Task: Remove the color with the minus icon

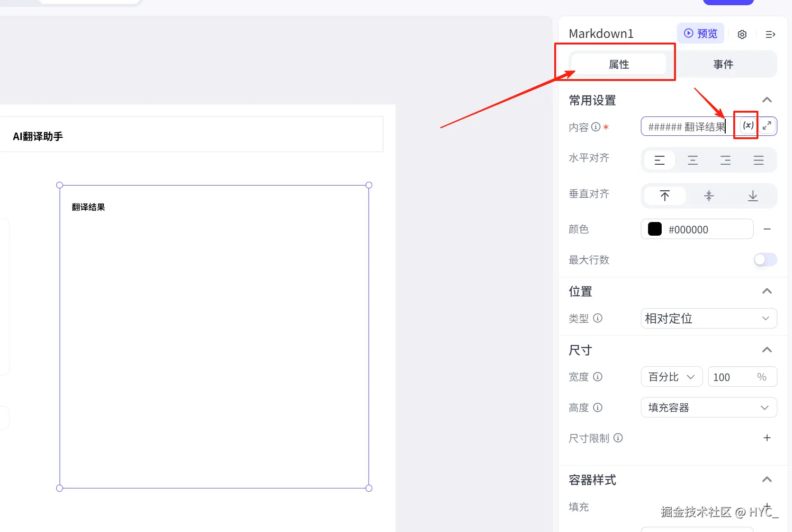Action: coord(767,229)
